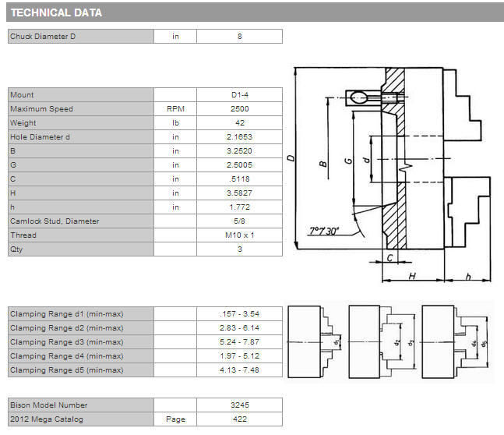
Task: Click the 5/8 camlock stud value
Action: pyautogui.click(x=239, y=221)
